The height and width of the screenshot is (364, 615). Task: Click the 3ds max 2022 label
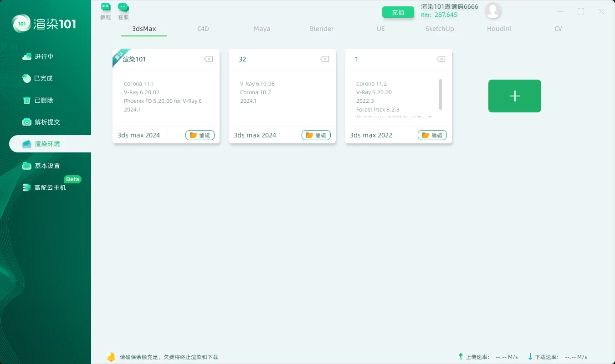(x=371, y=135)
